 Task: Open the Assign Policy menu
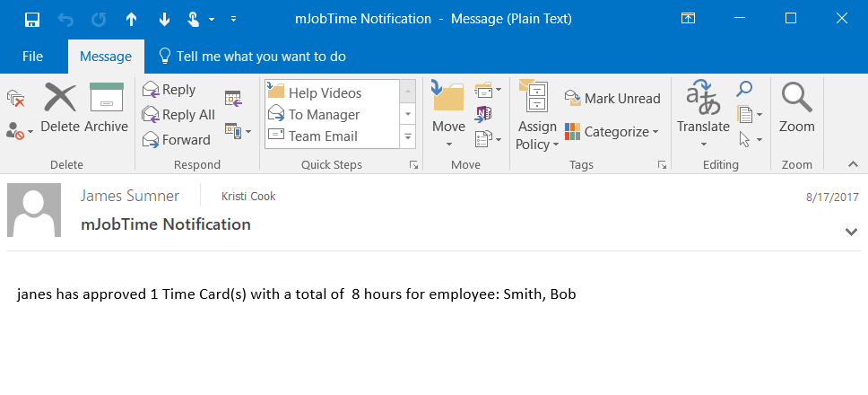point(537,115)
